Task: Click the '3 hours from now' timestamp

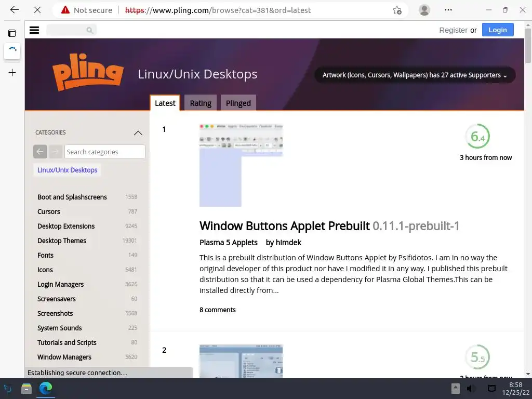Action: tap(486, 157)
